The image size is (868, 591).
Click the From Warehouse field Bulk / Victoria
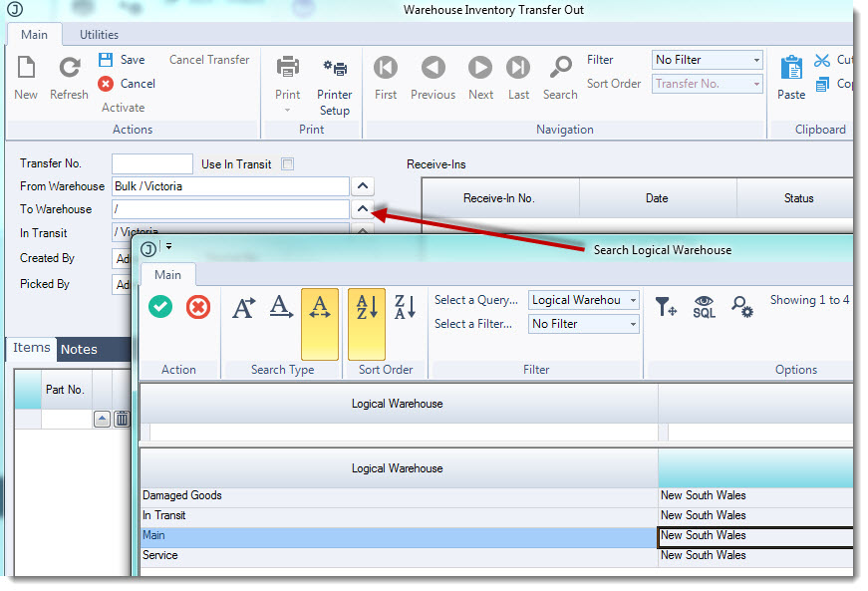point(230,186)
